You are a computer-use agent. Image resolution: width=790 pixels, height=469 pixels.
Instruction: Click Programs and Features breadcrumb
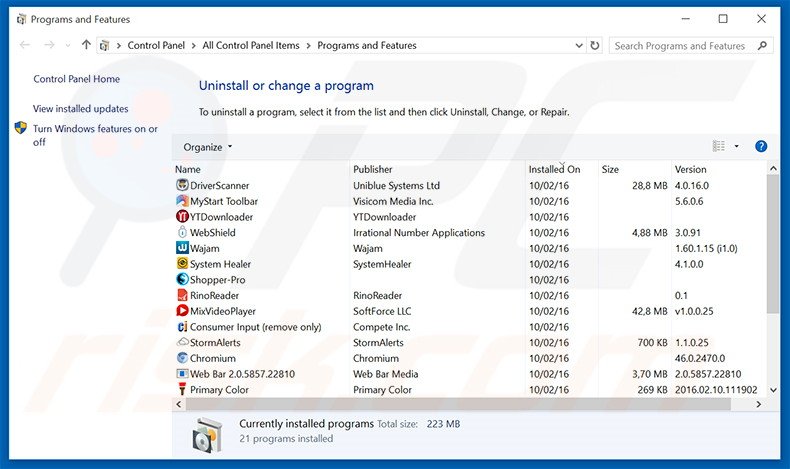tap(367, 45)
